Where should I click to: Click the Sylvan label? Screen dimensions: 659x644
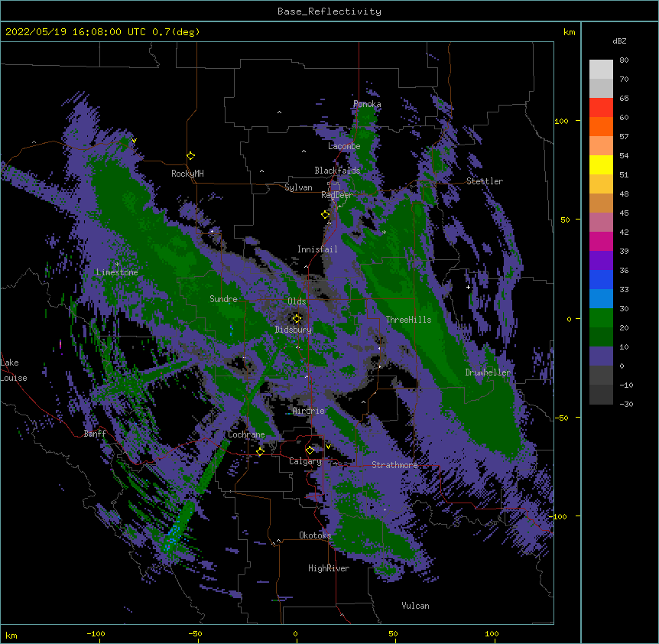pos(298,187)
